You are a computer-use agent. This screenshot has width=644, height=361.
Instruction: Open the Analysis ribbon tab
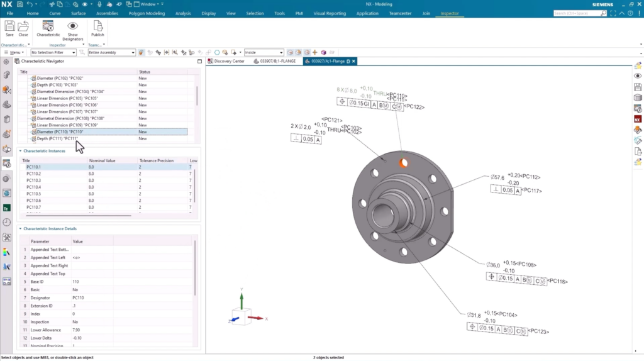pos(183,13)
